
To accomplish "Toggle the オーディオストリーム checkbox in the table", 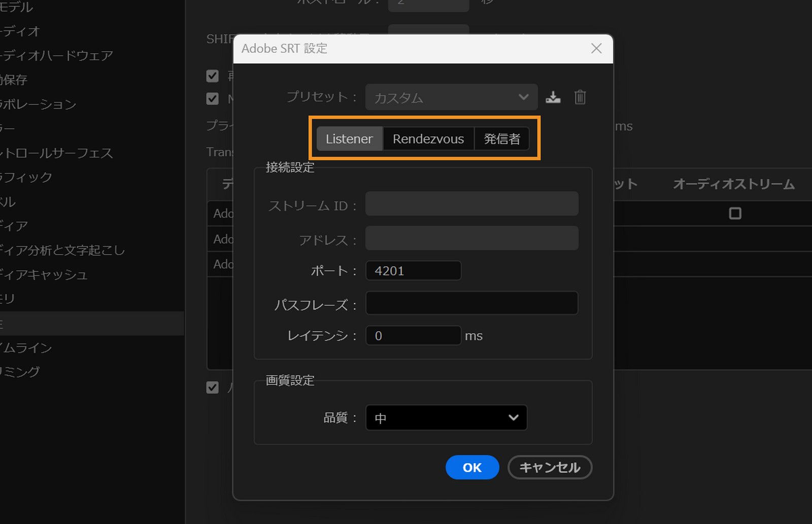I will coord(734,214).
